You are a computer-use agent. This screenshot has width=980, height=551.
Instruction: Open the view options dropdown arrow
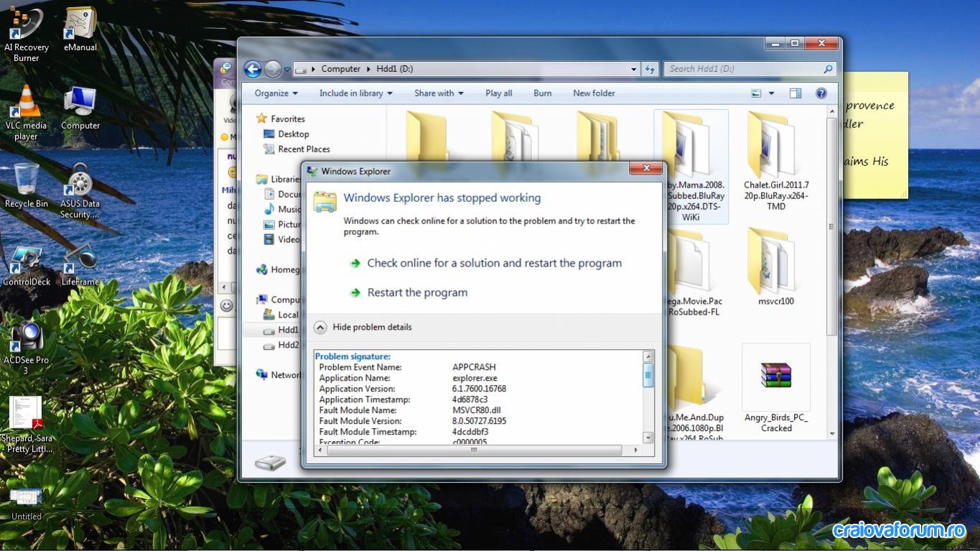(772, 93)
